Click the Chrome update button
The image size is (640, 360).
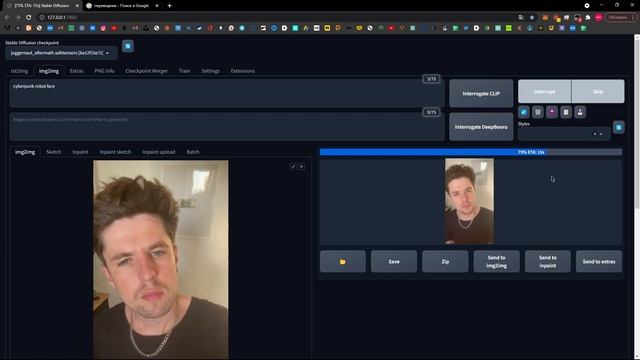(620, 17)
